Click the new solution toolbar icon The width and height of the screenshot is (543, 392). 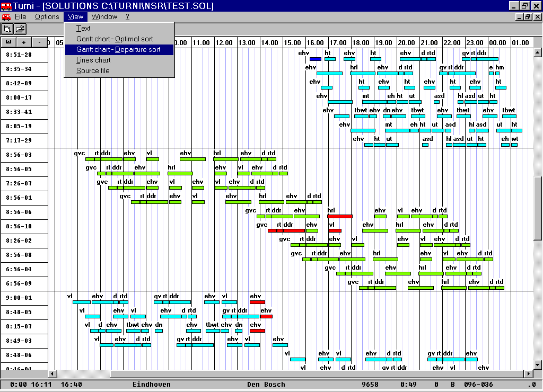coord(7,29)
